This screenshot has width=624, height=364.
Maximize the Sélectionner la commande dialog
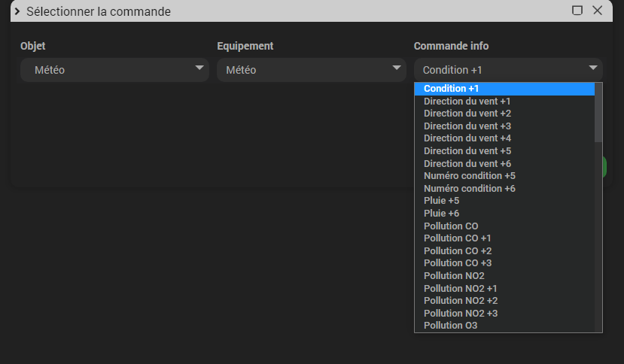pos(577,11)
